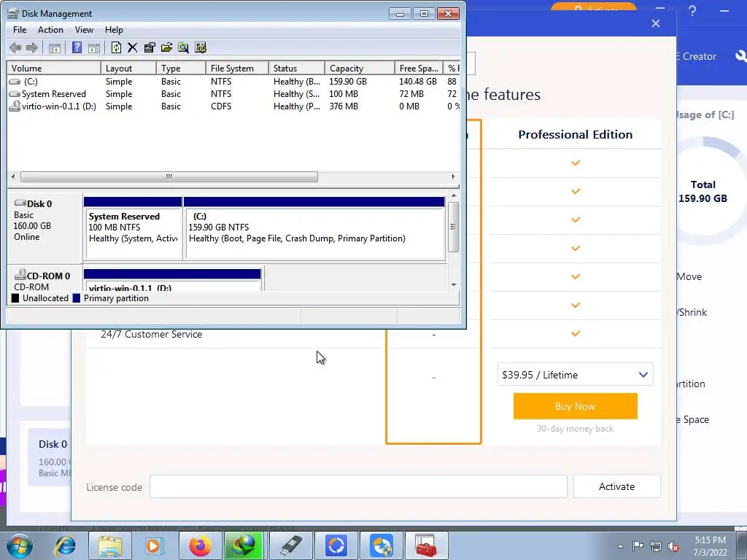
Task: Click the License code input field
Action: coord(358,486)
